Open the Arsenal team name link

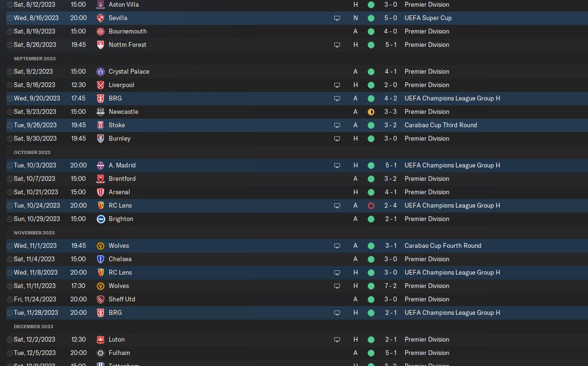pos(119,192)
